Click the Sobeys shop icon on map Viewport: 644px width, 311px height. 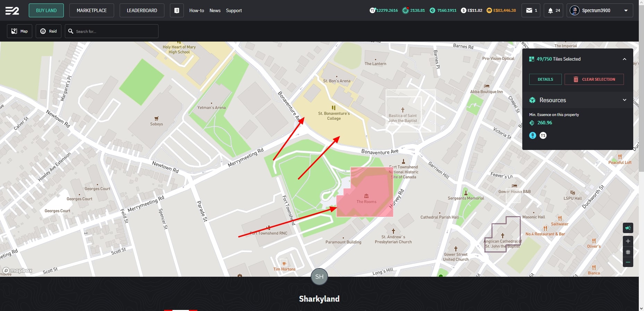pos(156,118)
